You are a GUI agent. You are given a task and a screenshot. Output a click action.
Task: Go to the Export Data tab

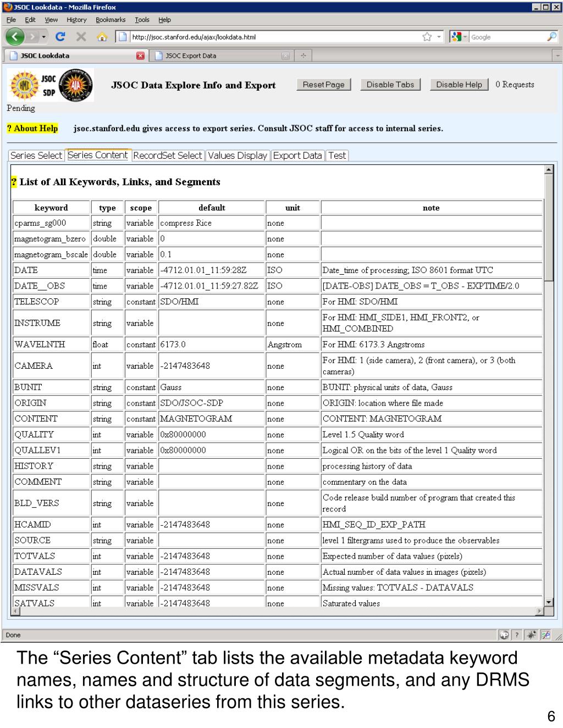point(297,155)
